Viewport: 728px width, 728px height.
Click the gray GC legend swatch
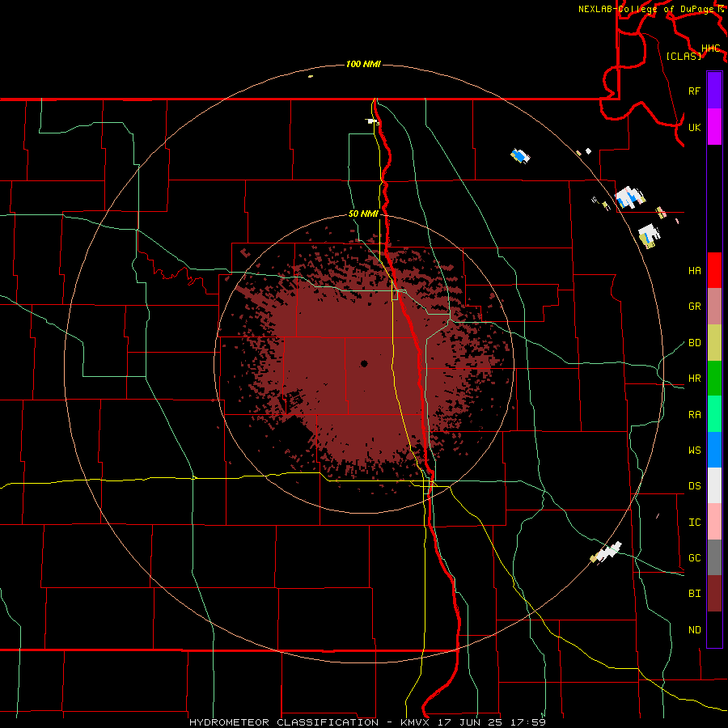(x=714, y=557)
